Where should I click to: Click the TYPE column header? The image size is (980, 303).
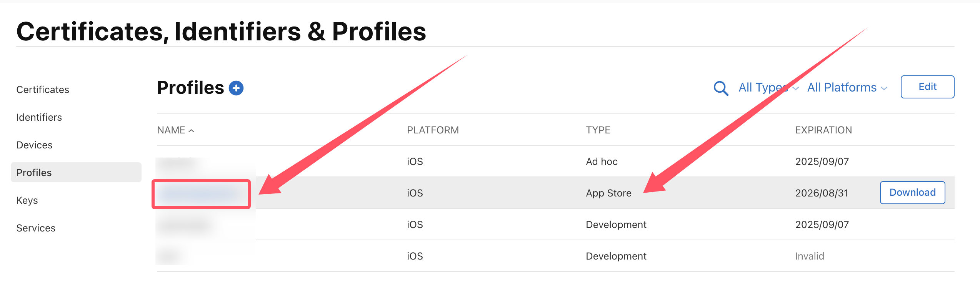pyautogui.click(x=598, y=130)
